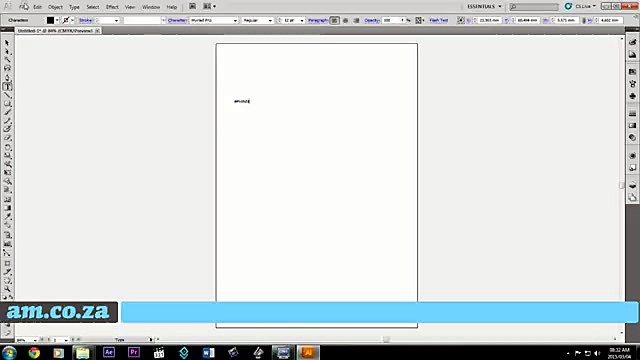Image resolution: width=640 pixels, height=360 pixels.
Task: Open the Stroke panel icon
Action: pyautogui.click(x=632, y=113)
